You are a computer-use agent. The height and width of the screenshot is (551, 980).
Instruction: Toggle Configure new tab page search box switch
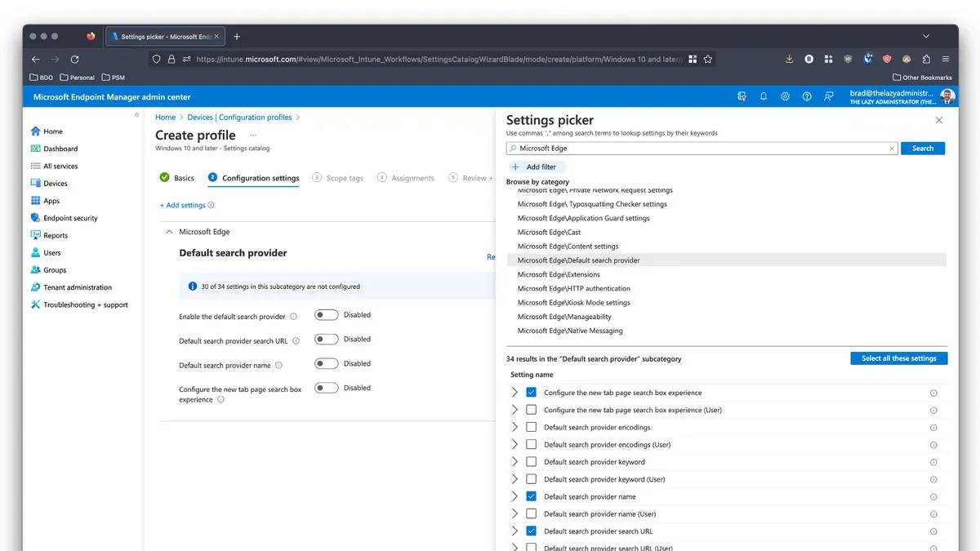point(327,389)
